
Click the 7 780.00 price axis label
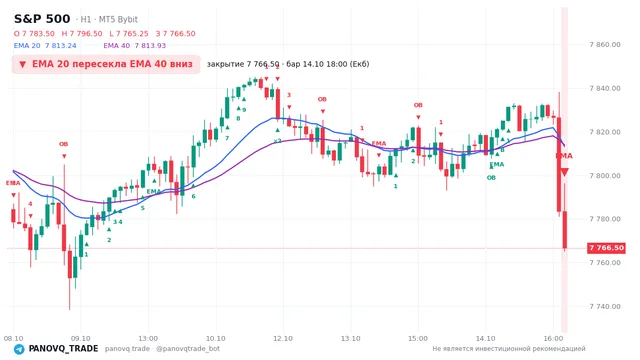click(x=605, y=219)
